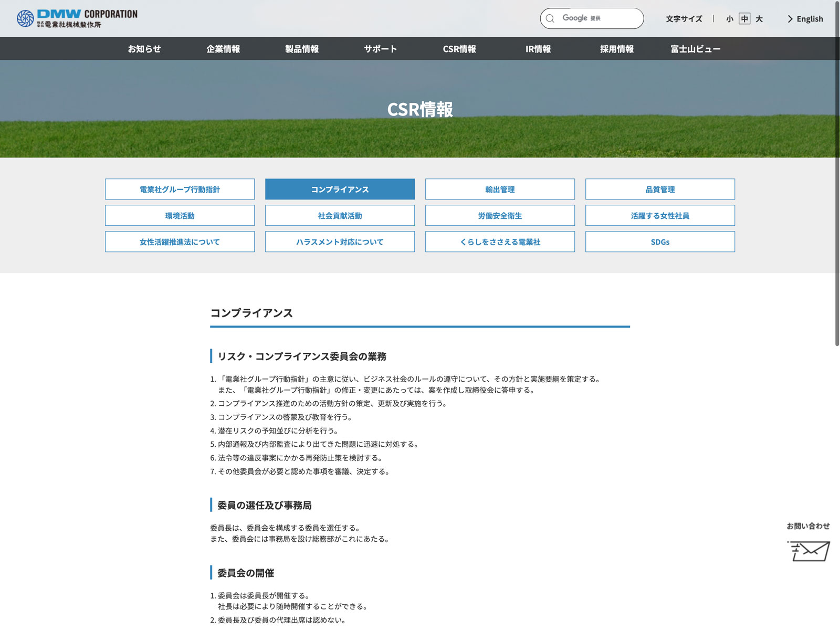This screenshot has height=630, width=840.
Task: Set font size to small (小)
Action: point(729,19)
